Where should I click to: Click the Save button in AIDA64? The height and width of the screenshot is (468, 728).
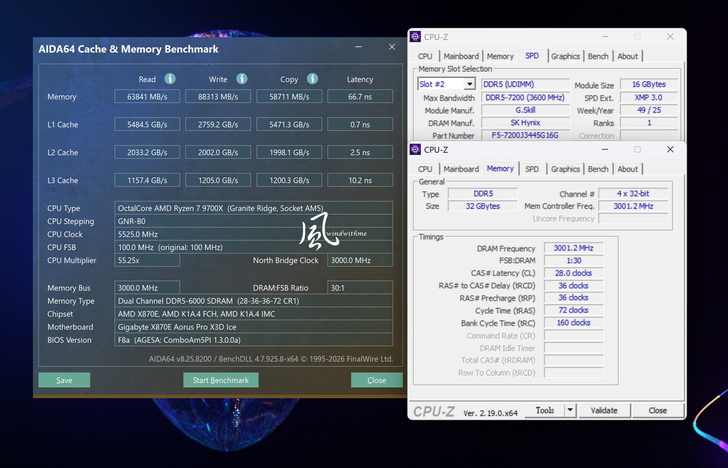click(64, 380)
